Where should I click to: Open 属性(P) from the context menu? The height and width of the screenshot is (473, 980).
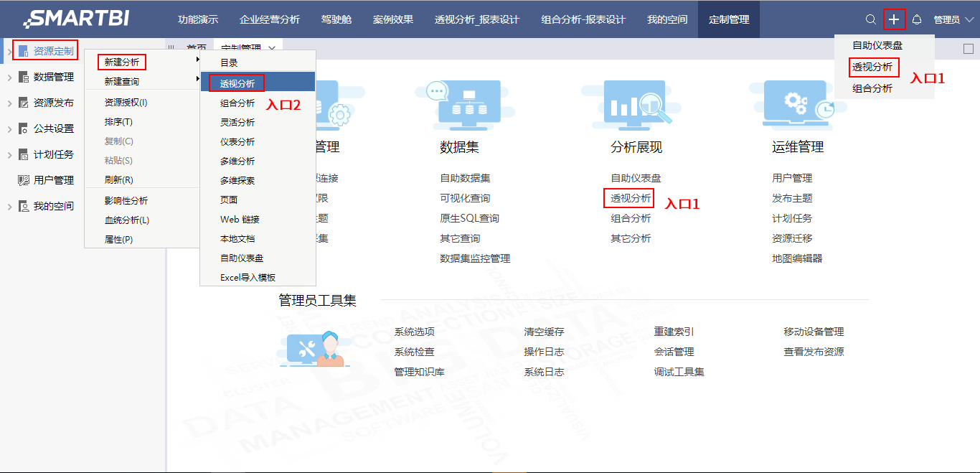tap(142, 240)
